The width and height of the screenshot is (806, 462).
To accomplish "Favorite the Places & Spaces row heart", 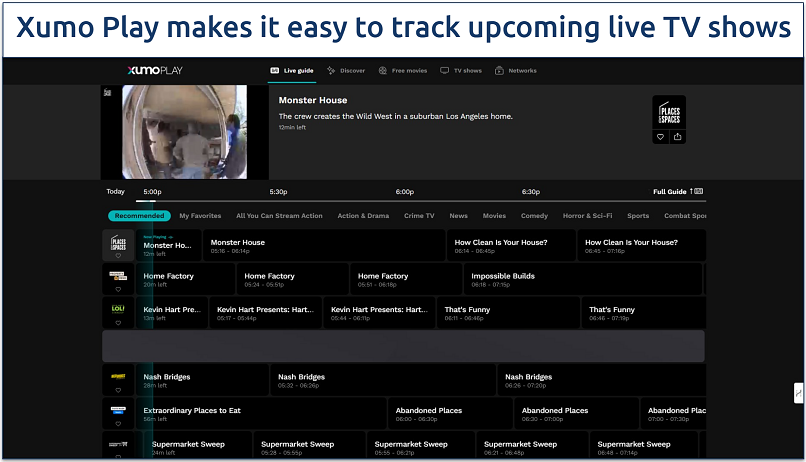I will pyautogui.click(x=118, y=256).
